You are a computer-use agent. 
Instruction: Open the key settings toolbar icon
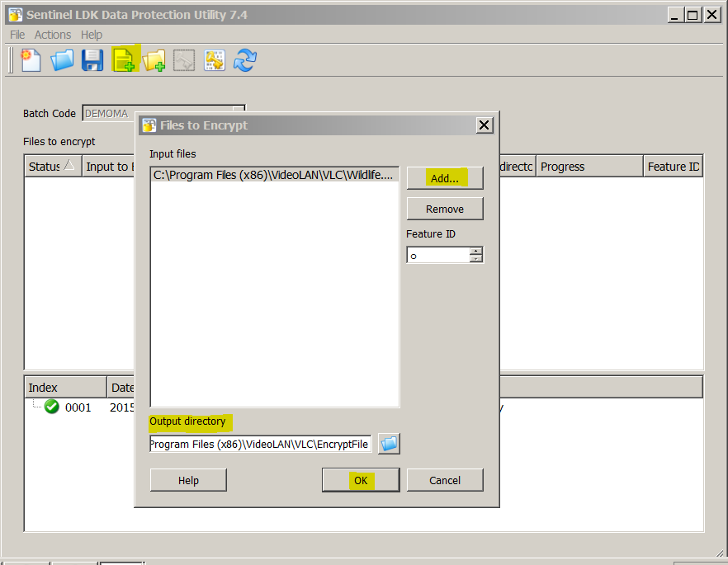(214, 59)
